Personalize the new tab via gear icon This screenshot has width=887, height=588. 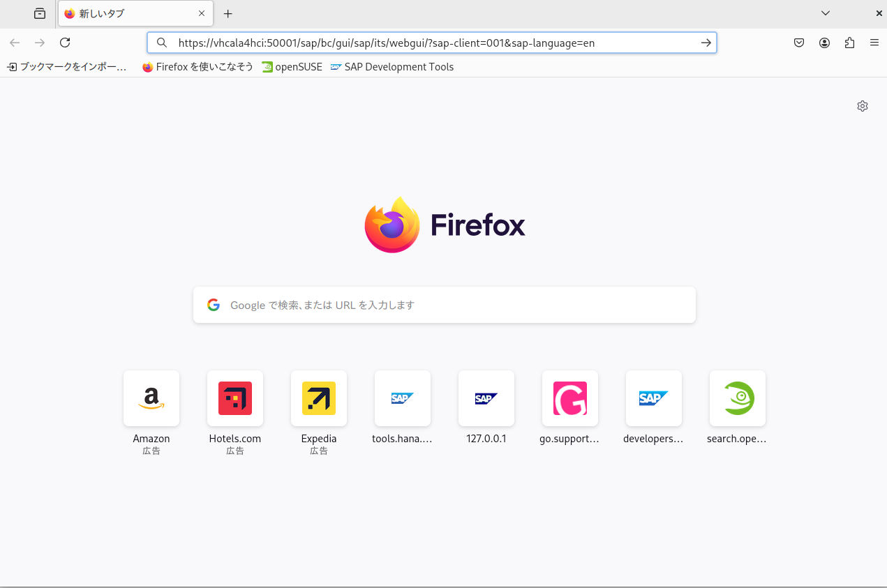(863, 105)
